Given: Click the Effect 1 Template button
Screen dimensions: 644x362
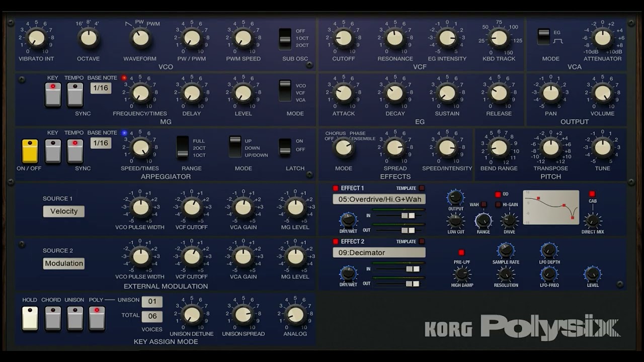Looking at the screenshot, I should (x=422, y=188).
